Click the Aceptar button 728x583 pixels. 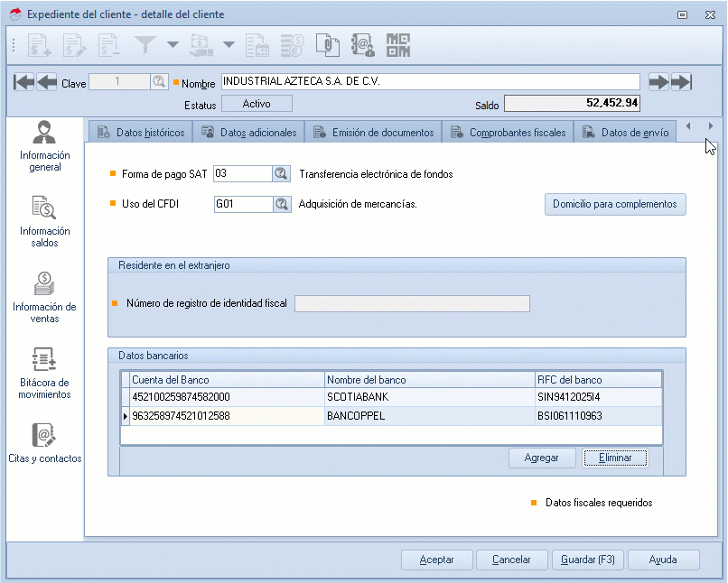(437, 560)
